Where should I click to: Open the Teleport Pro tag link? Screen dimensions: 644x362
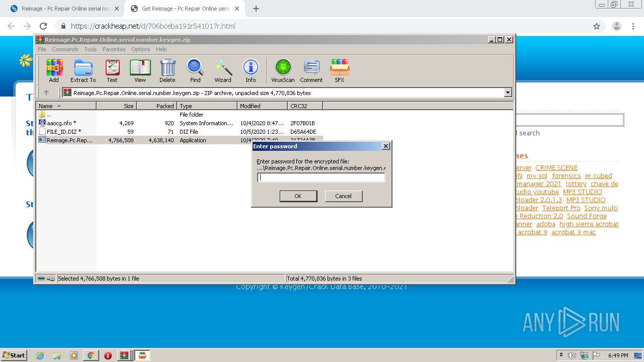click(561, 208)
